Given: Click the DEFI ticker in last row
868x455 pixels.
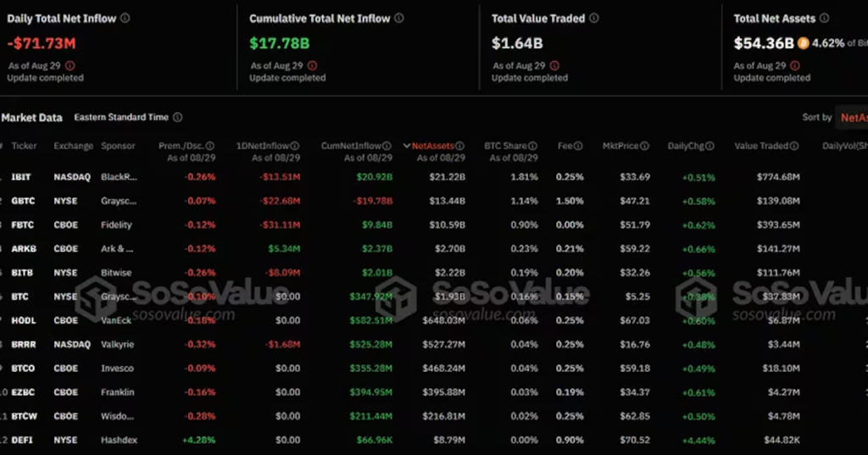Looking at the screenshot, I should click(x=22, y=440).
